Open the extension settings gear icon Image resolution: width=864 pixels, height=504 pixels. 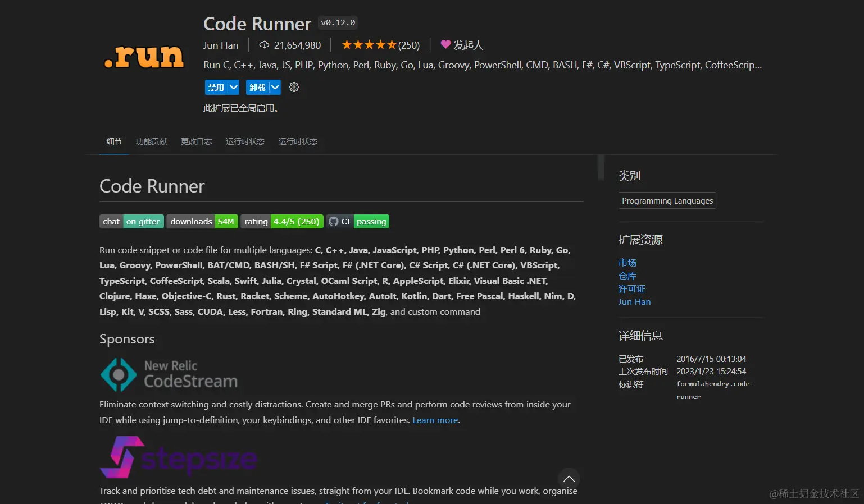coord(294,87)
